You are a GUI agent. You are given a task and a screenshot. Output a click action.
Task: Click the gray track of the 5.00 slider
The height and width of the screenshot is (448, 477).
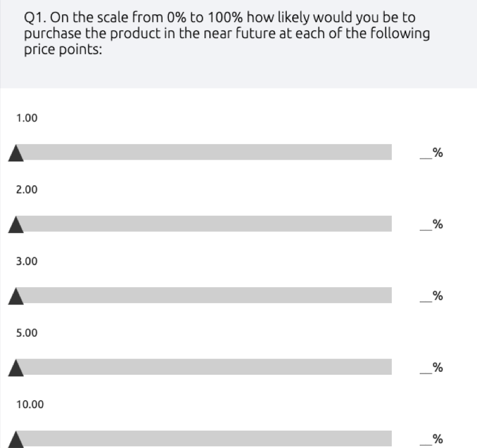(x=204, y=367)
